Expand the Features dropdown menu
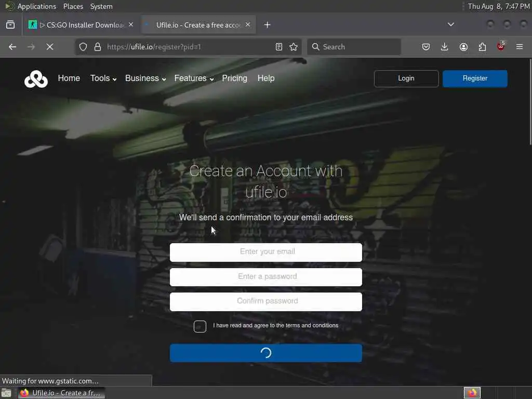This screenshot has height=399, width=532. click(x=194, y=78)
